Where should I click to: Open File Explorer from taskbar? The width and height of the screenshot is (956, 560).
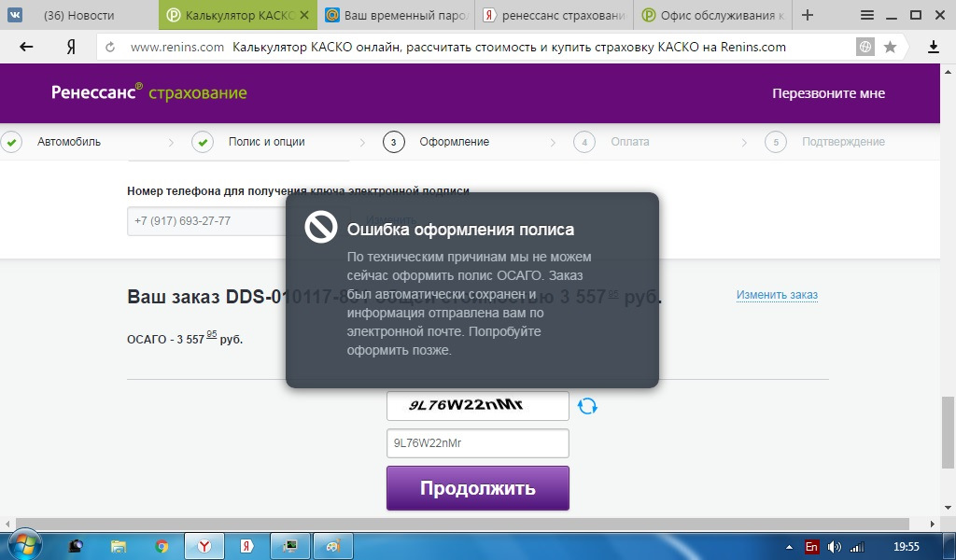click(x=119, y=546)
